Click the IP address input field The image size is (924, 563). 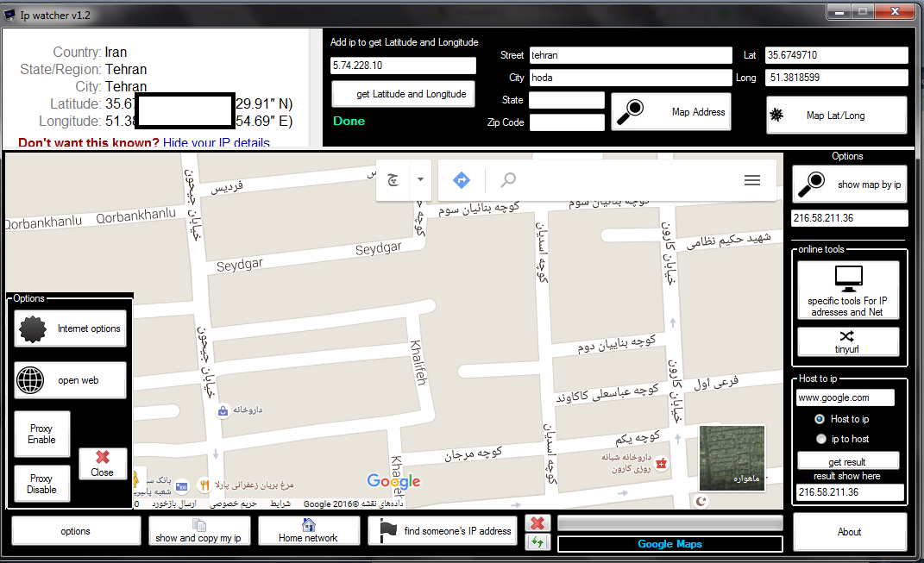click(x=403, y=66)
